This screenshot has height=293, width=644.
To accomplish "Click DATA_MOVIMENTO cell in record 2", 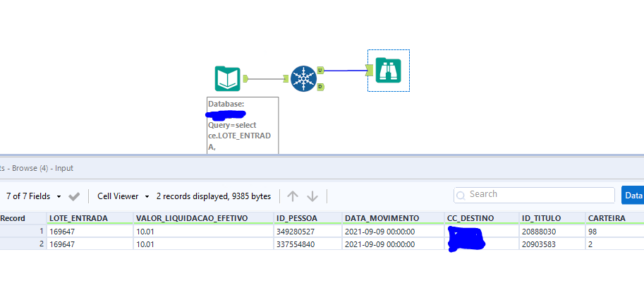I will [393, 244].
